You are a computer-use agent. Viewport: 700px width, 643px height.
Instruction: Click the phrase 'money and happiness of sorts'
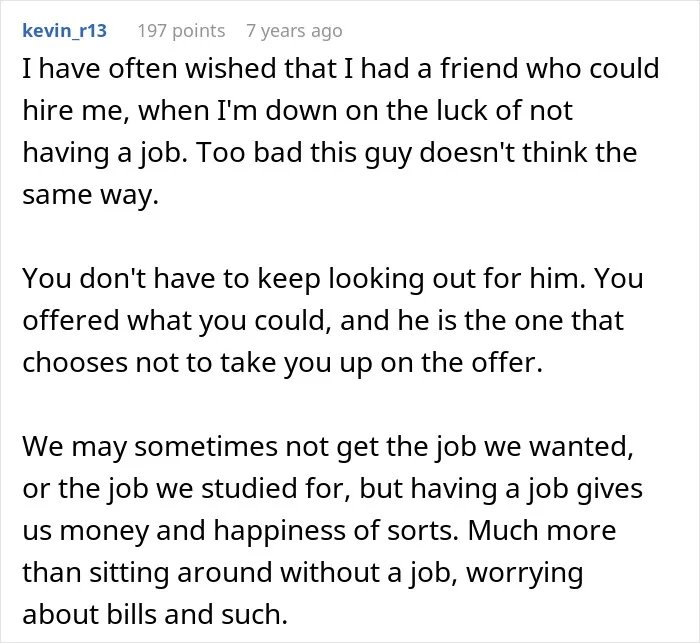pos(258,530)
